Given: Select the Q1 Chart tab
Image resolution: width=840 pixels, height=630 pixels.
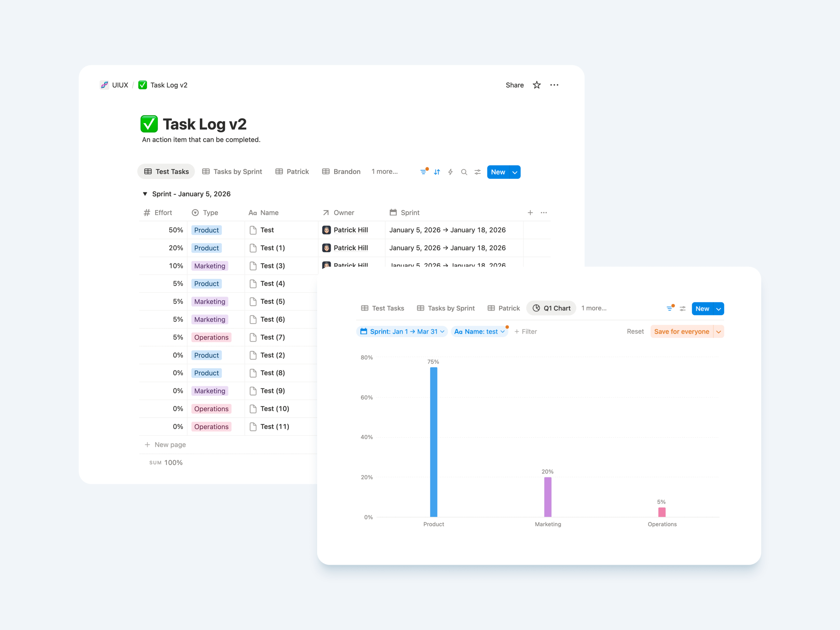Looking at the screenshot, I should pos(551,308).
